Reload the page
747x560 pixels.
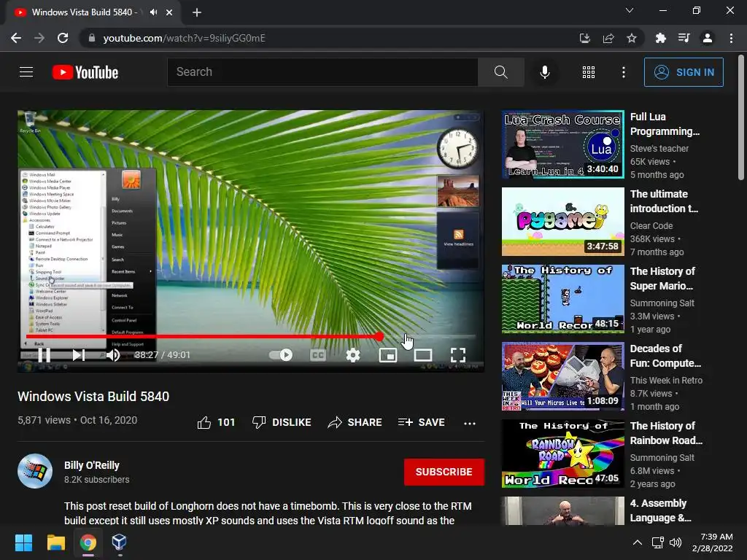(63, 38)
